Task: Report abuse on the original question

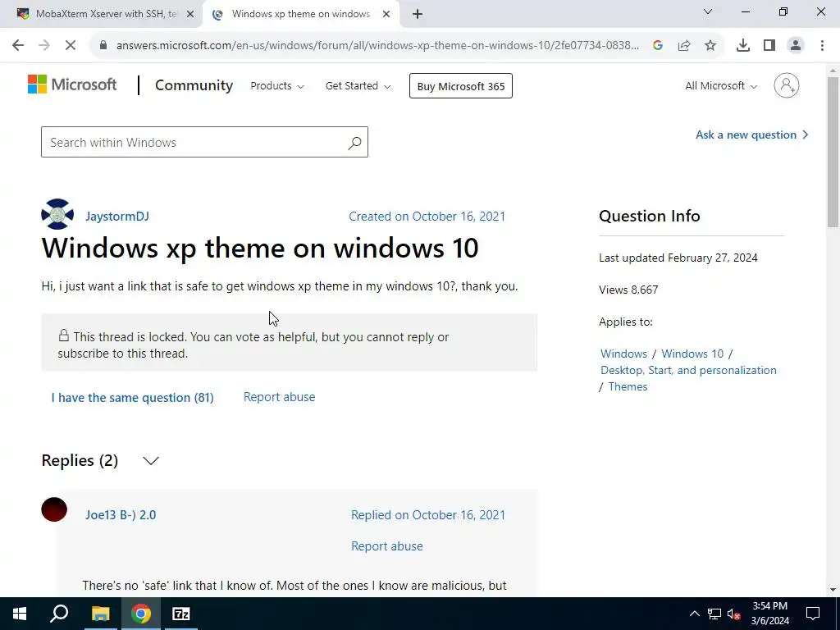Action: pos(279,397)
